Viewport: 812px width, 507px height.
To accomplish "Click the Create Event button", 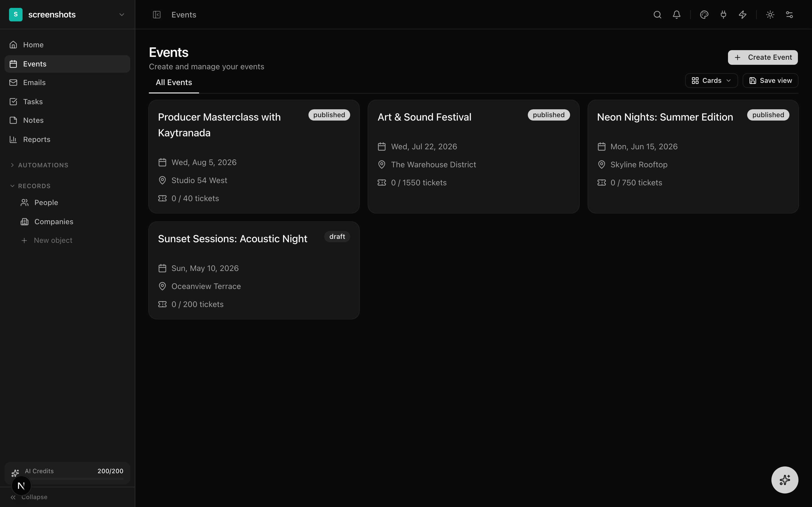I will [x=762, y=57].
